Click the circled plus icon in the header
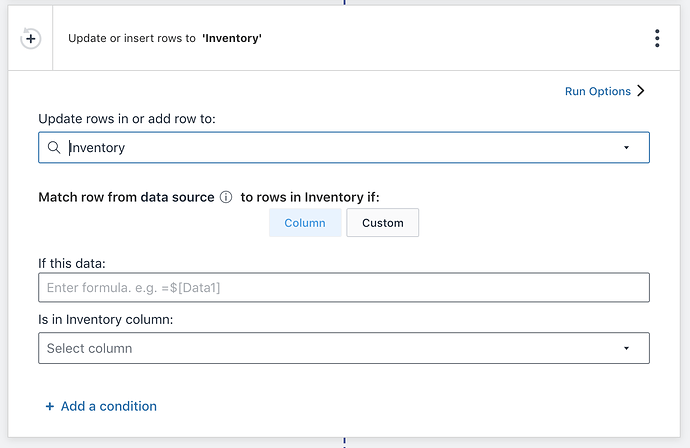This screenshot has width=690, height=448. [30, 39]
